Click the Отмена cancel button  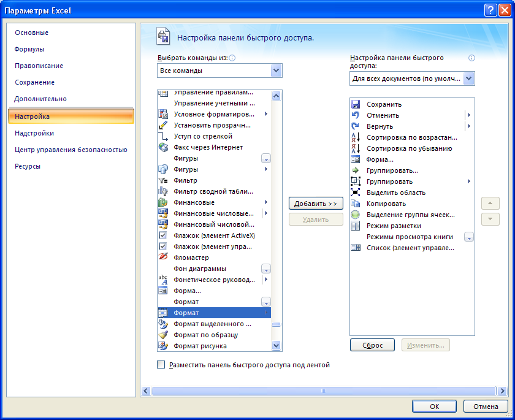[486, 407]
